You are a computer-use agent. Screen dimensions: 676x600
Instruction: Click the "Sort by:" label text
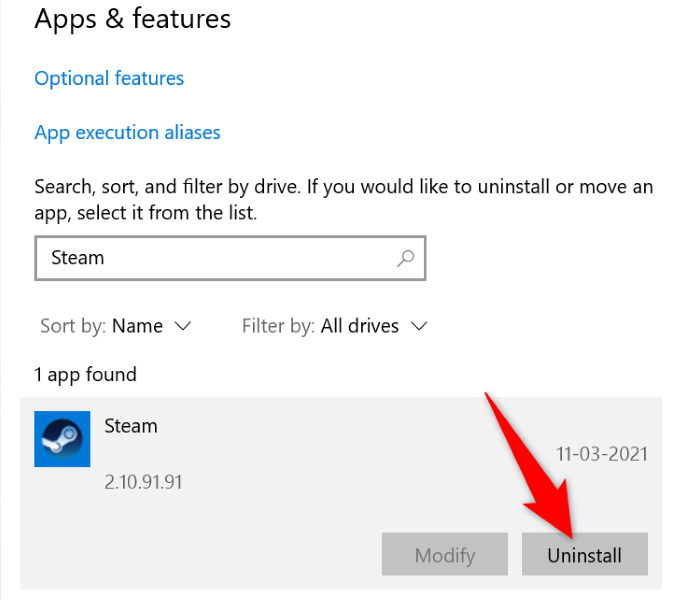tap(73, 326)
